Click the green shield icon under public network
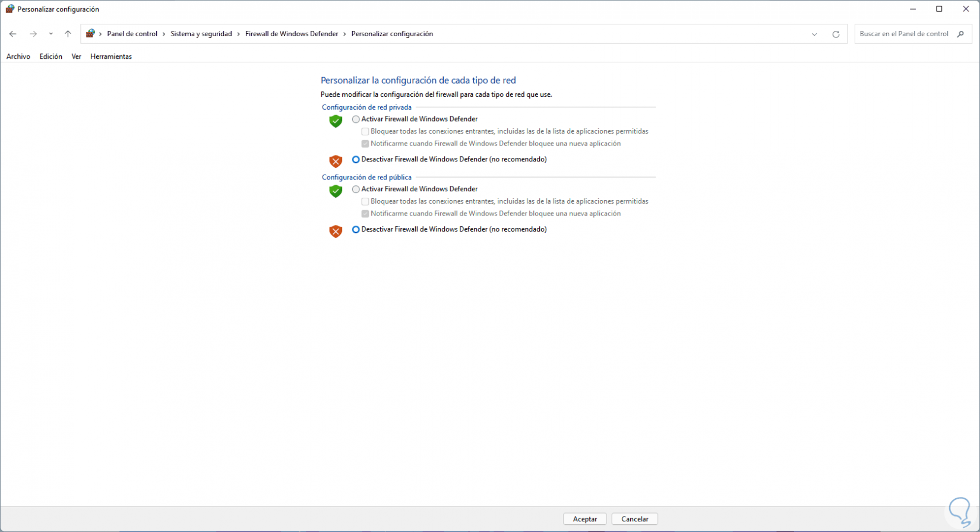 click(x=336, y=191)
